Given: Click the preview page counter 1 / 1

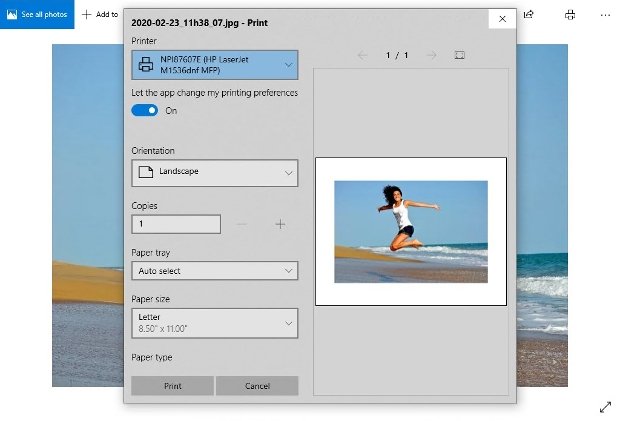Looking at the screenshot, I should coord(397,55).
